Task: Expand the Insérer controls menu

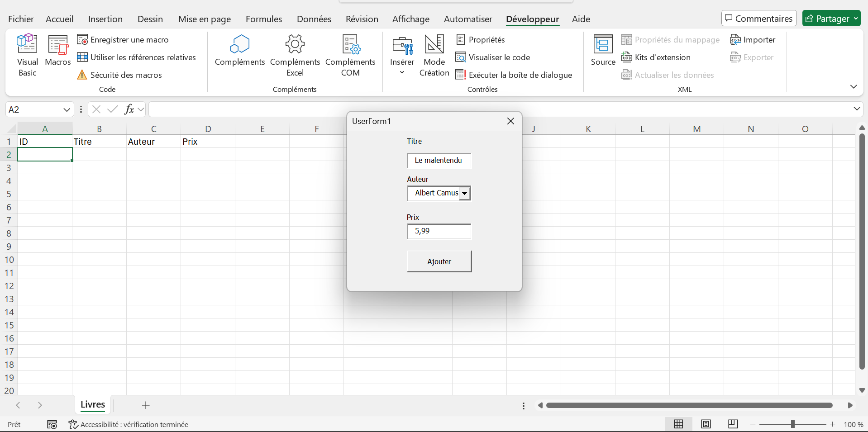Action: pos(402,55)
